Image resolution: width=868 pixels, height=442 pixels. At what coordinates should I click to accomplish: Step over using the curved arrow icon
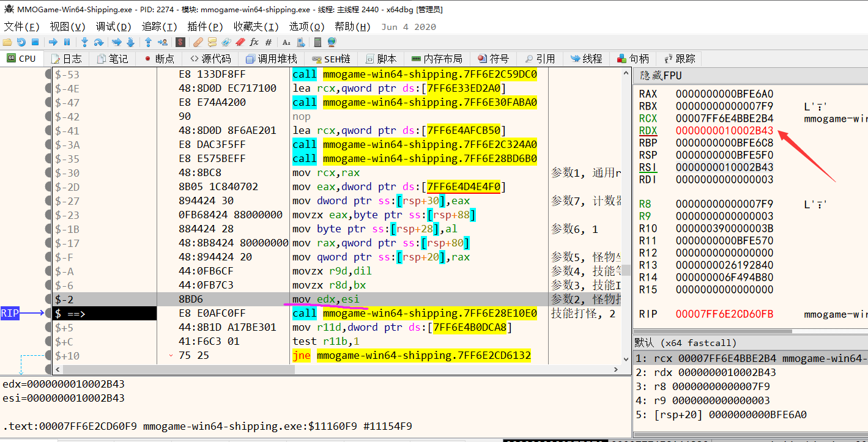pos(98,42)
